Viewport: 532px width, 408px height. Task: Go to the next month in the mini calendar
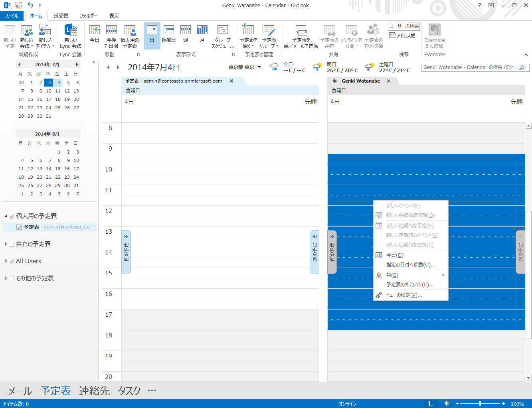point(77,65)
